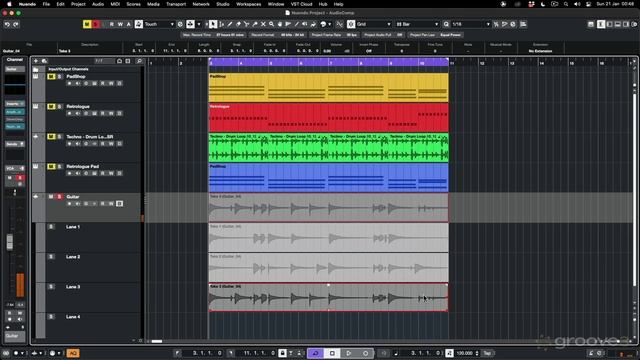Open the MIDI menu

[x=116, y=4]
